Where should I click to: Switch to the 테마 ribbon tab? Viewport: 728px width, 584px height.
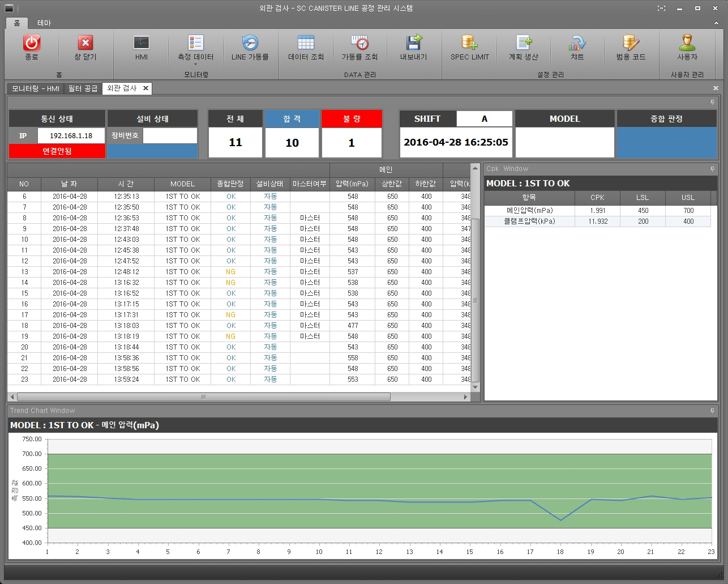click(x=44, y=23)
